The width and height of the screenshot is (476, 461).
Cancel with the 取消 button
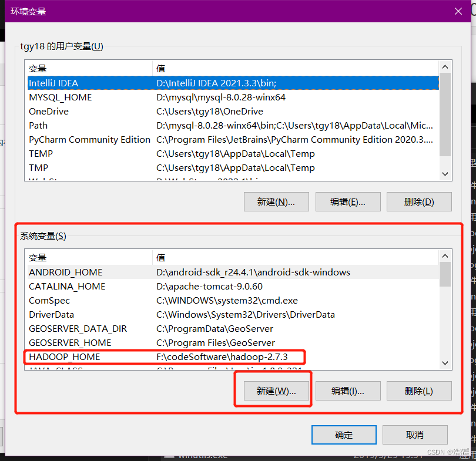pyautogui.click(x=415, y=435)
